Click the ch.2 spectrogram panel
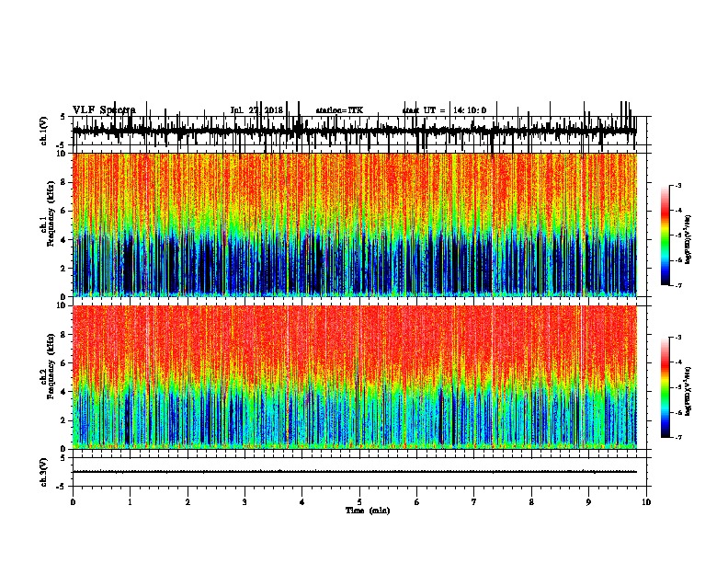Image resolution: width=728 pixels, height=563 pixels. coord(355,377)
